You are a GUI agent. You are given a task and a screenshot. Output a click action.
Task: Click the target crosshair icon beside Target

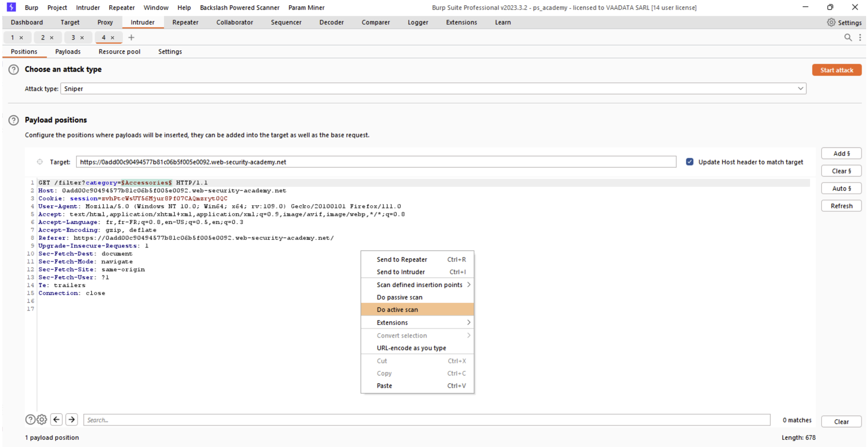tap(40, 162)
